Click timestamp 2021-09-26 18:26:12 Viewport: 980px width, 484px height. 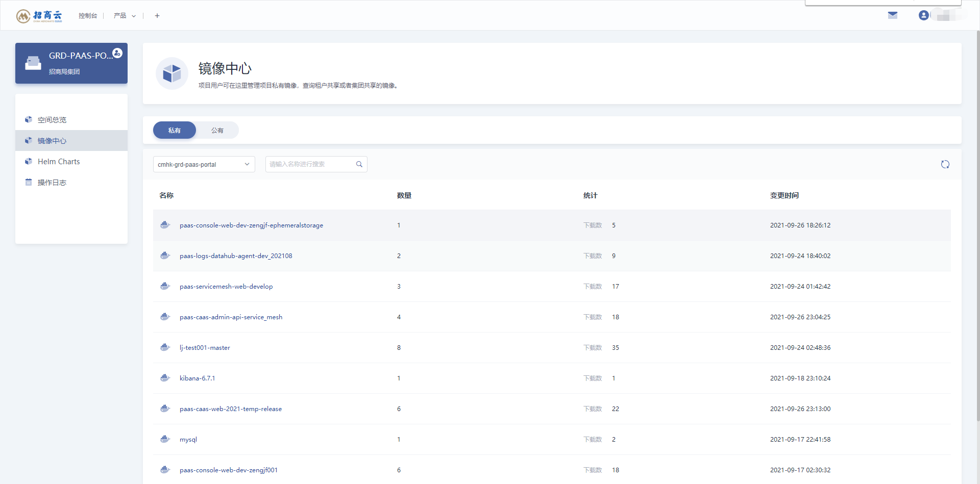pos(800,225)
